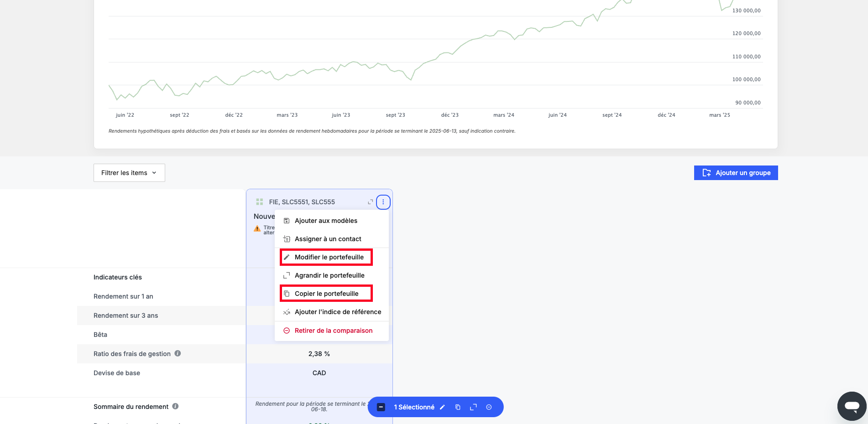
Task: Open the chat support bubble
Action: point(852,406)
